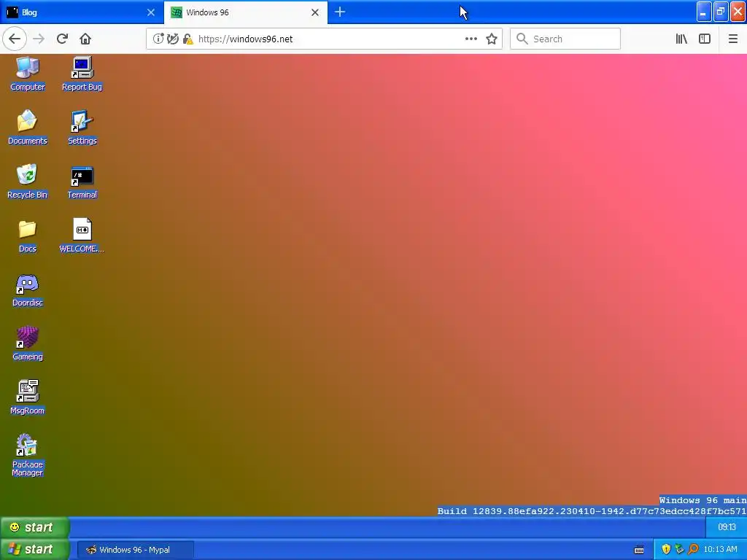Open the Gameing shortcut
This screenshot has width=747, height=560.
tap(27, 343)
